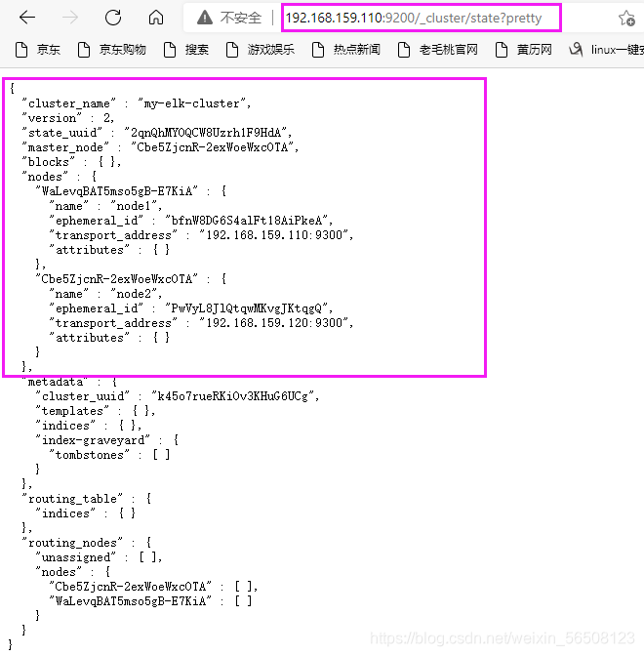Open the 游戏娱乐 bookmark

point(261,50)
